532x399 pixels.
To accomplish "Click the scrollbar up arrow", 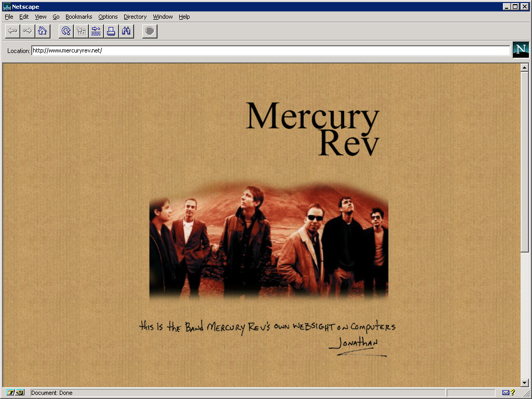I will click(x=525, y=68).
